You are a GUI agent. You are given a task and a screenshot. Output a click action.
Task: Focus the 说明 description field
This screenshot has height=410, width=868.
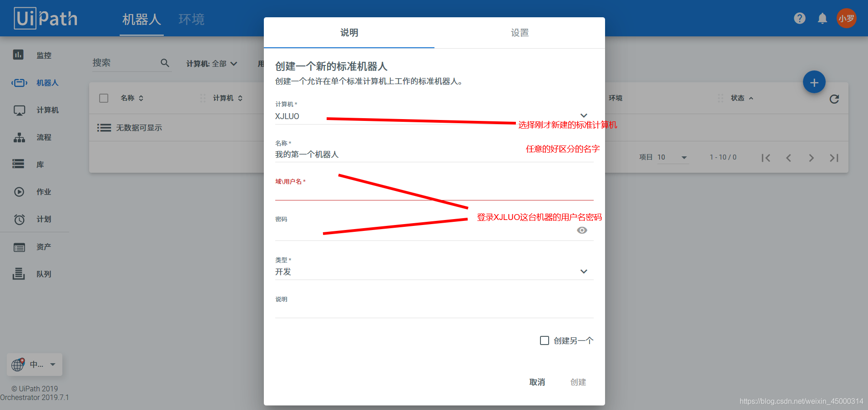pyautogui.click(x=434, y=310)
